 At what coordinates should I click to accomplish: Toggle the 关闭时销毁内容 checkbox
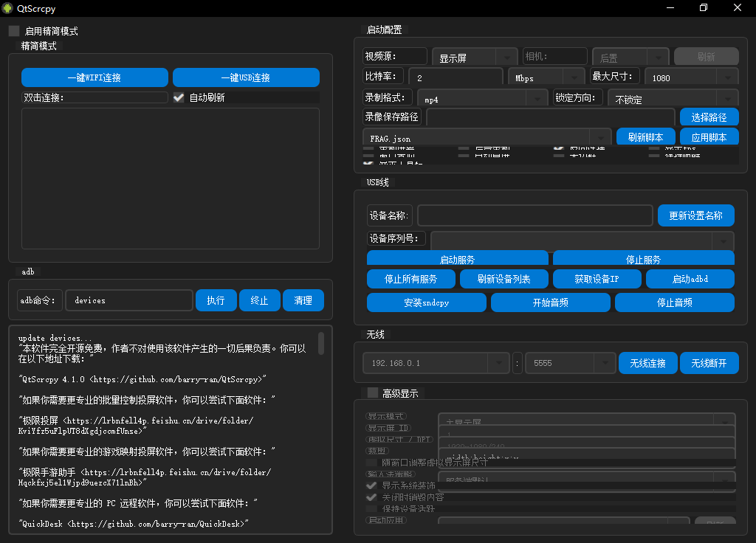(x=371, y=497)
